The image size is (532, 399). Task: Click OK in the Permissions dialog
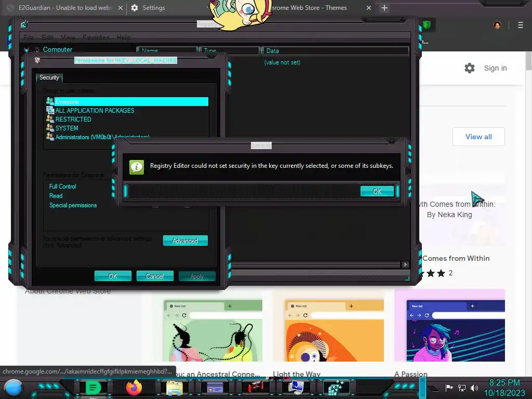[113, 276]
